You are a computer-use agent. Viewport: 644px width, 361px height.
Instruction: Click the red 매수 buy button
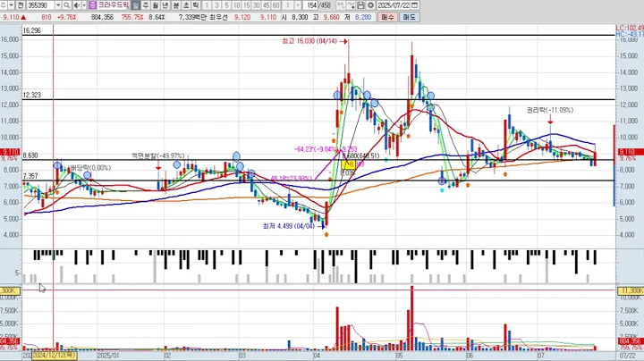tap(387, 17)
